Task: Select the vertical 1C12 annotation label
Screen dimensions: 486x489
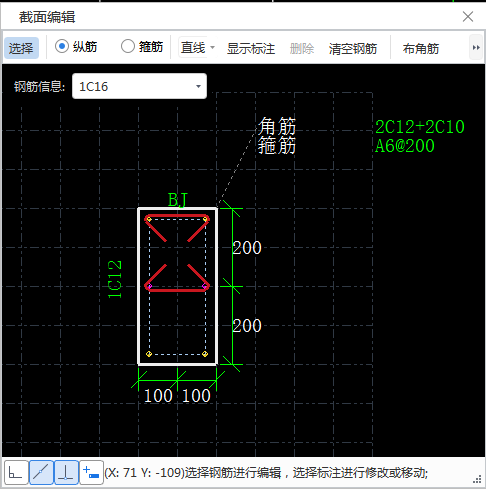Action: coord(115,279)
